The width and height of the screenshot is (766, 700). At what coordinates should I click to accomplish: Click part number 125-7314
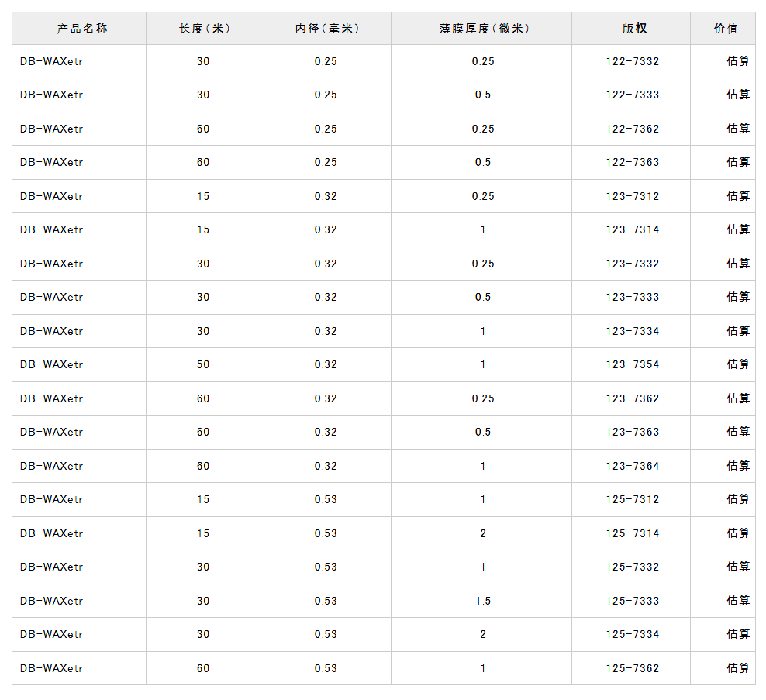[x=633, y=533]
